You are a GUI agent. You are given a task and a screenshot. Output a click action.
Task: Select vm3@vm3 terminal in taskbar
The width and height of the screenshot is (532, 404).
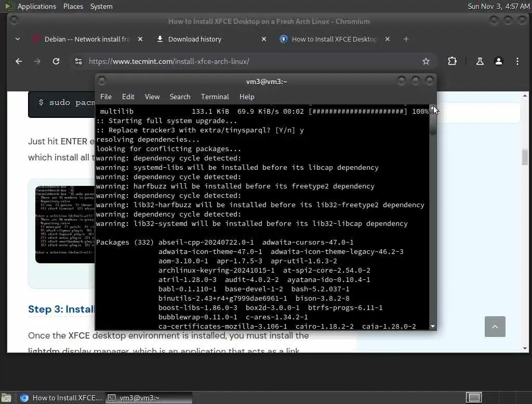pos(148,398)
